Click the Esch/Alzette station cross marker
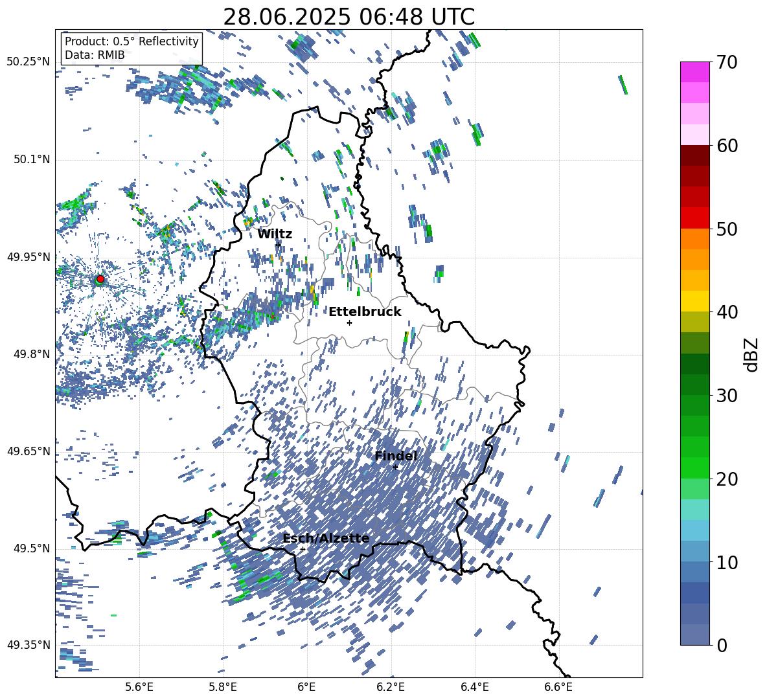The width and height of the screenshot is (767, 700). pyautogui.click(x=303, y=549)
